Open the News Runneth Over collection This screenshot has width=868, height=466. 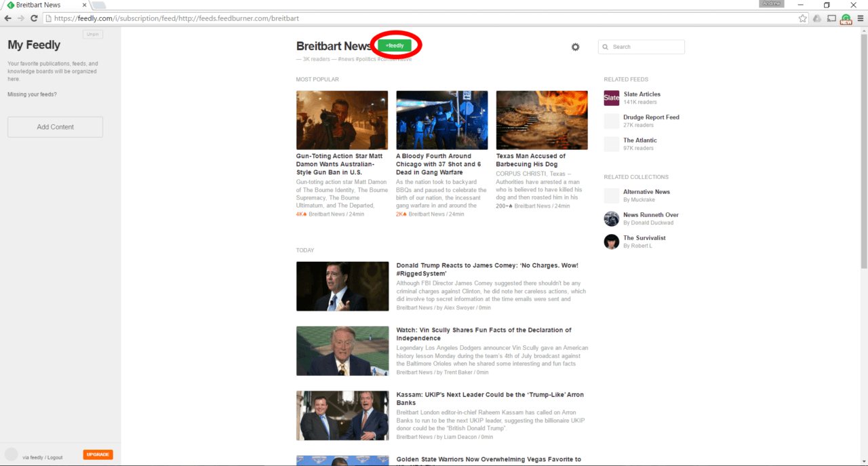click(x=651, y=215)
